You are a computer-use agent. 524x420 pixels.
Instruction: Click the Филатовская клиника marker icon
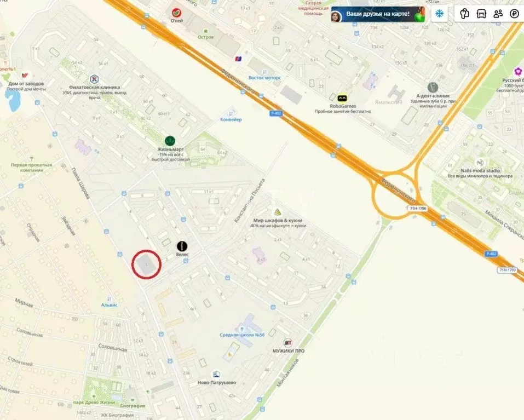pyautogui.click(x=95, y=79)
